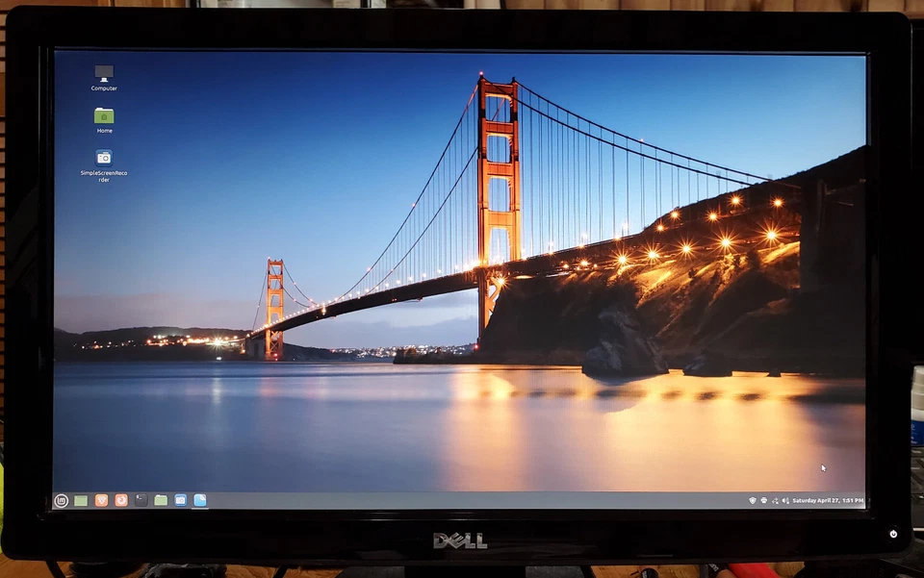Mute audio via the speaker tray icon
Image resolution: width=924 pixels, height=578 pixels.
[x=785, y=500]
